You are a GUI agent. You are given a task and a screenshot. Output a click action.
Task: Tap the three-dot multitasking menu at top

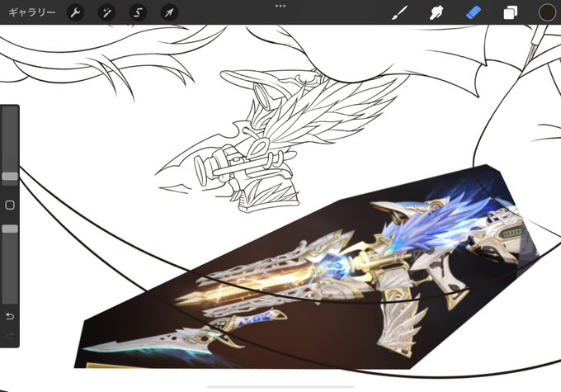(x=280, y=6)
